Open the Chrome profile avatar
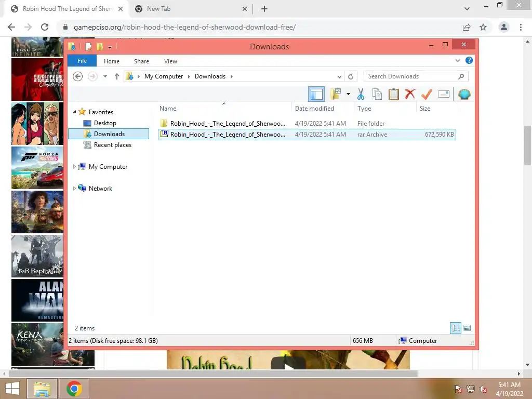This screenshot has width=532, height=399. pos(504,27)
